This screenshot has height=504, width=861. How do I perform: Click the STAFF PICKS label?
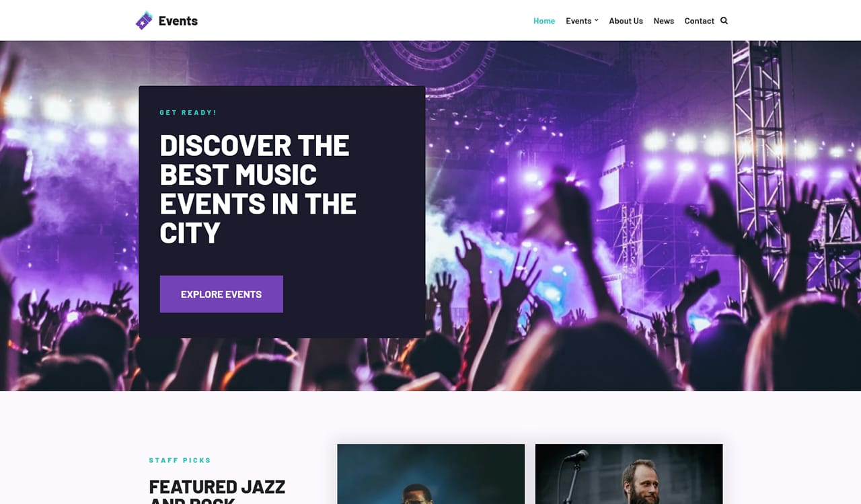click(180, 460)
